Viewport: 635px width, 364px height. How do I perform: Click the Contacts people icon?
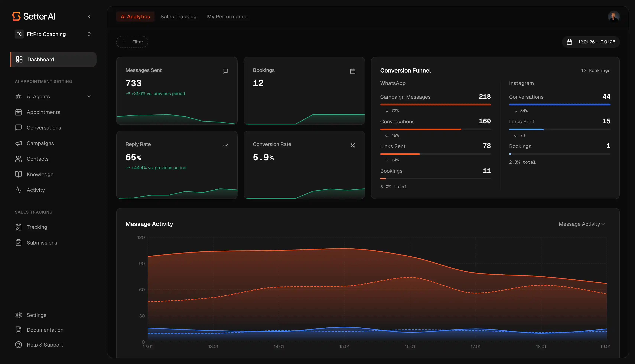coord(19,159)
